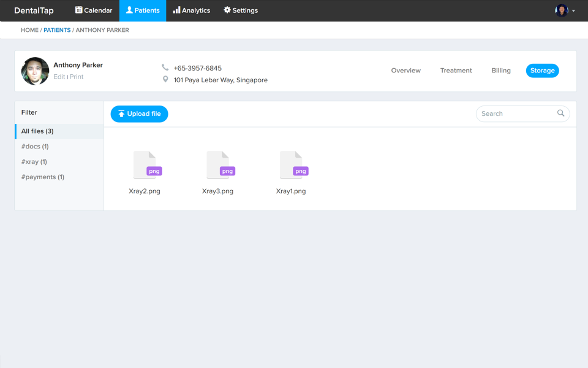This screenshot has width=588, height=368.
Task: Click the Settings gear icon
Action: (x=227, y=10)
